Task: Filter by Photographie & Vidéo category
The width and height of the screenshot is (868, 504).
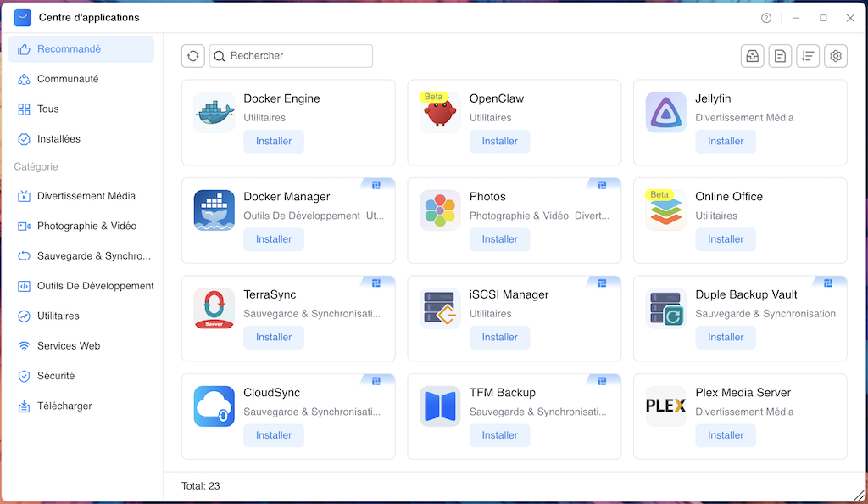Action: pos(81,226)
